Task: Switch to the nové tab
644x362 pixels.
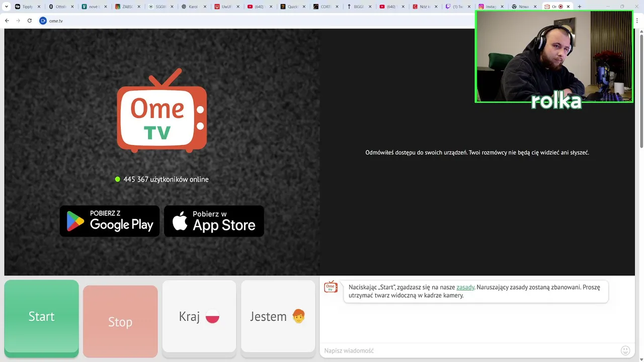Action: (93, 7)
